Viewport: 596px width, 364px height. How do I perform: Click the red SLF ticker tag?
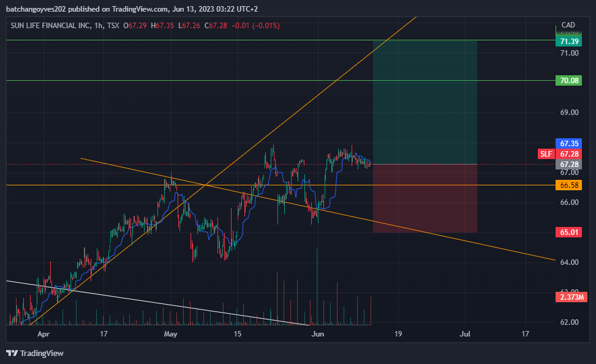point(546,154)
